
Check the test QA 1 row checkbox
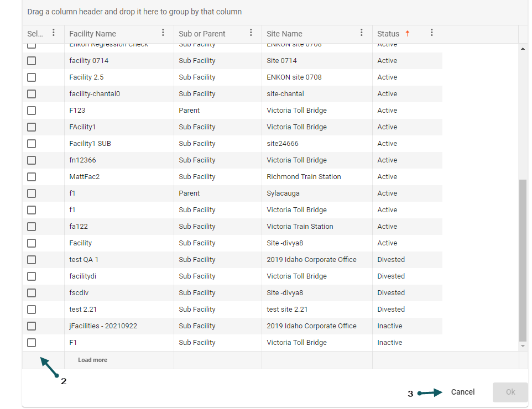point(32,260)
